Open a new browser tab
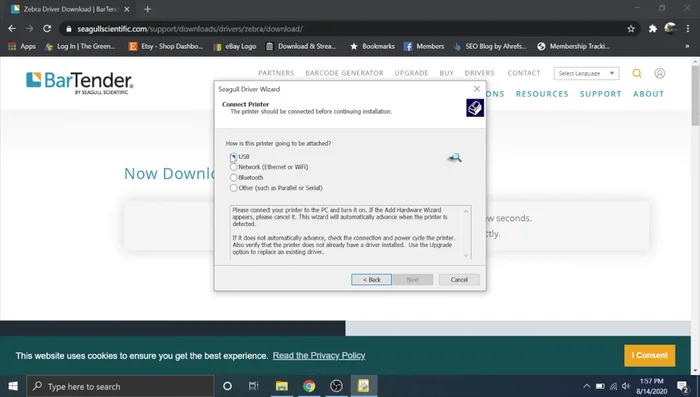Image resolution: width=700 pixels, height=397 pixels. point(147,9)
